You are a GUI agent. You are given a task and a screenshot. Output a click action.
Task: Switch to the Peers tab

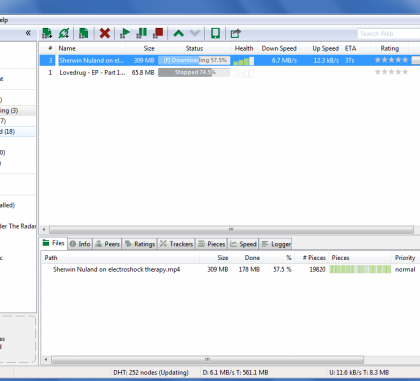[x=107, y=244]
